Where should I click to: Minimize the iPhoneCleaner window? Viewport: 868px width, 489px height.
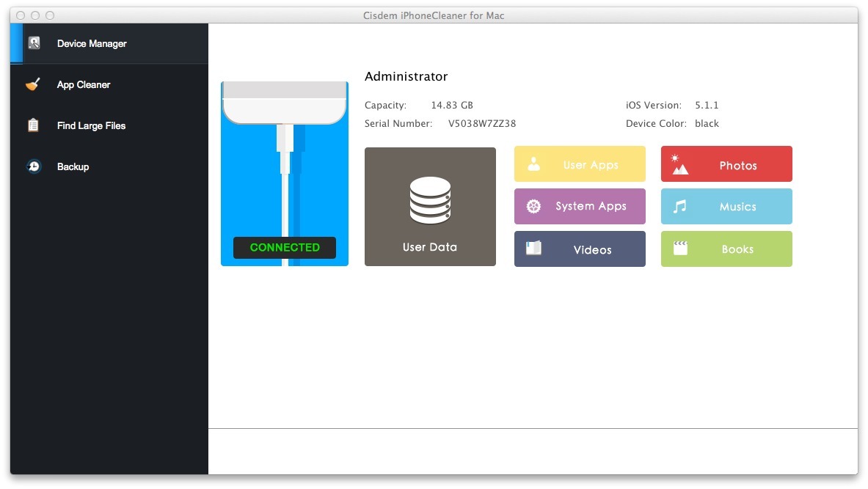pyautogui.click(x=35, y=15)
